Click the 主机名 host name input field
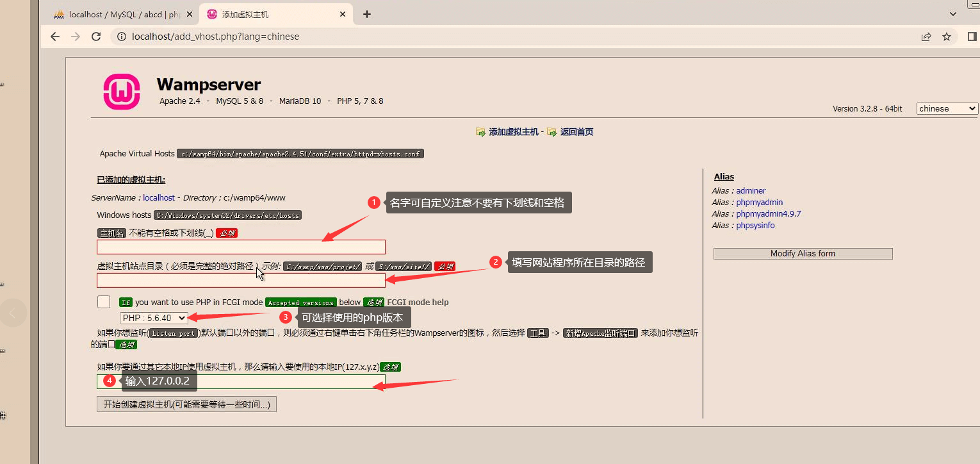This screenshot has width=980, height=464. coord(241,247)
